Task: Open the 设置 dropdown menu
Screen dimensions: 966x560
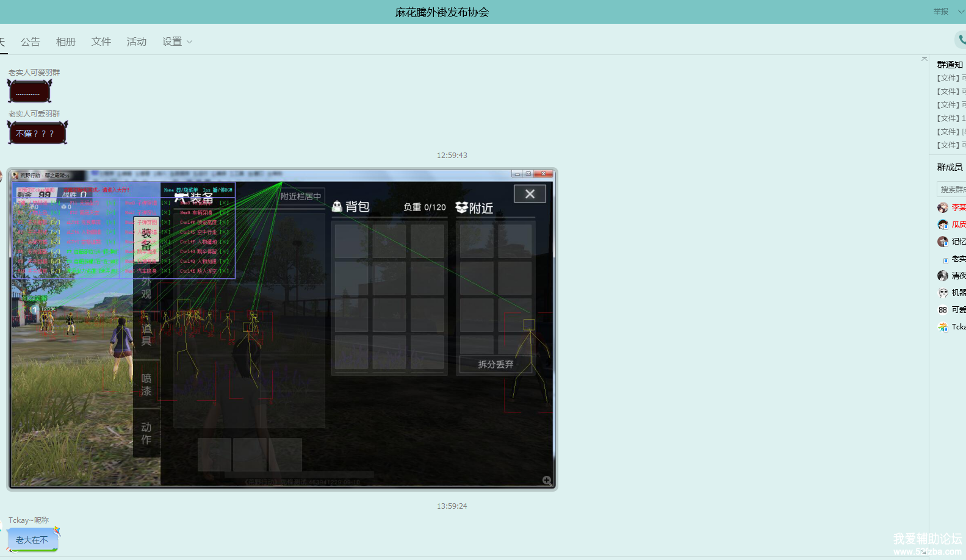Action: click(177, 41)
